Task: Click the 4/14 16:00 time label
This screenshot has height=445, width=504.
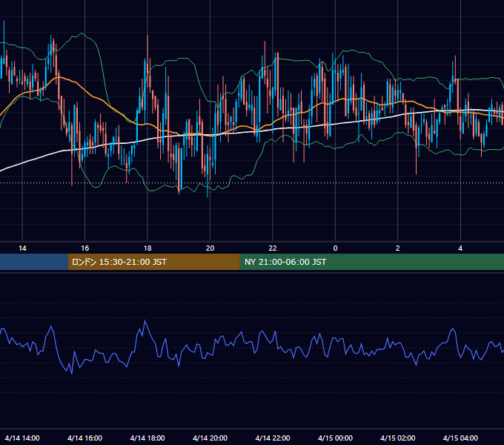Action: [x=84, y=438]
